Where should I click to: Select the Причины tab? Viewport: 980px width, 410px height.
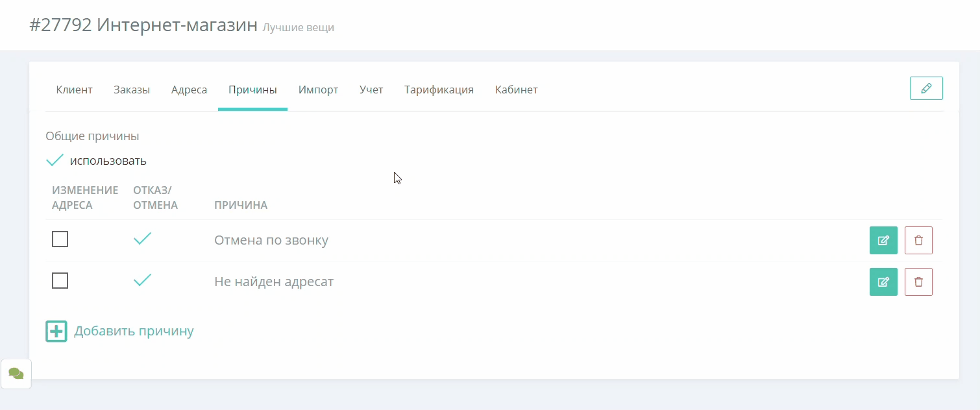pos(252,90)
